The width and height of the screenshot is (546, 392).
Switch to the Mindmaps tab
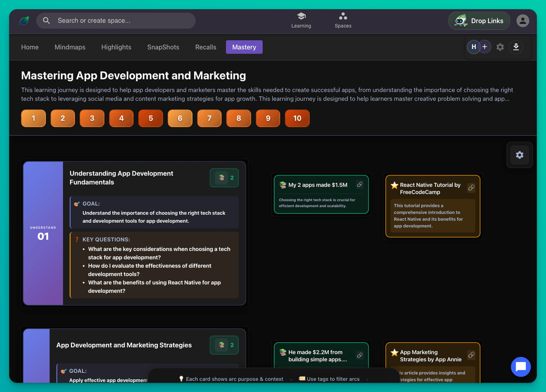[70, 47]
